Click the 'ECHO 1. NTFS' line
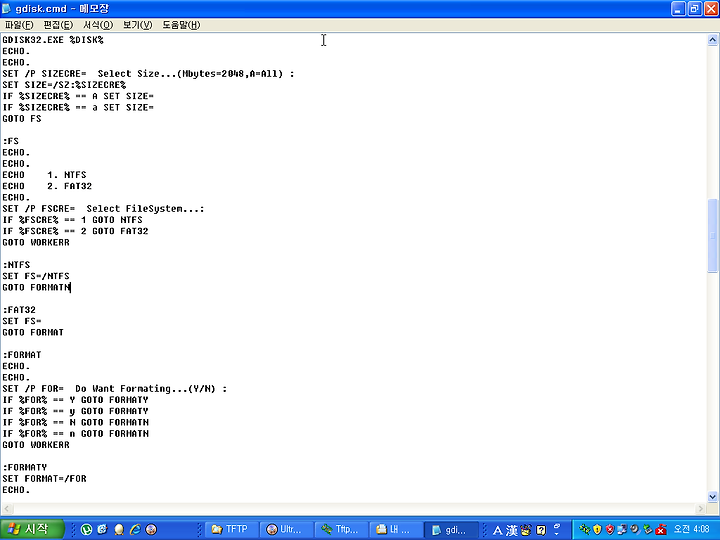This screenshot has height=540, width=720. click(x=44, y=175)
